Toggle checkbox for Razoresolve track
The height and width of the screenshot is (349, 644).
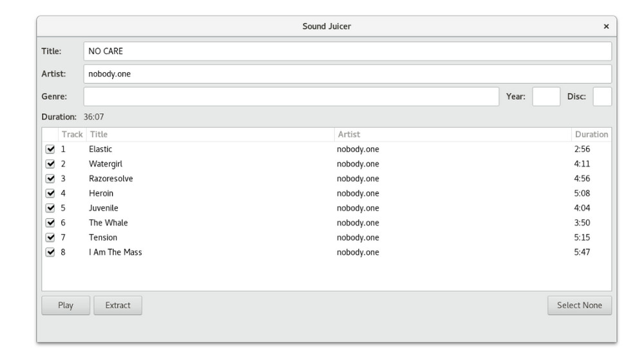[x=50, y=178]
